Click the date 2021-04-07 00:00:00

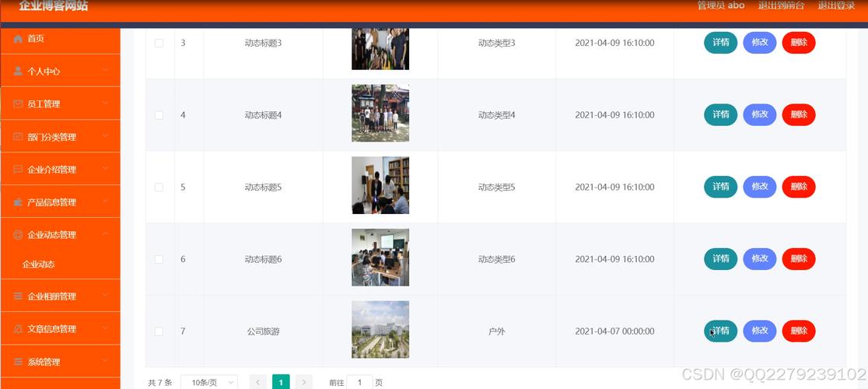(x=614, y=331)
